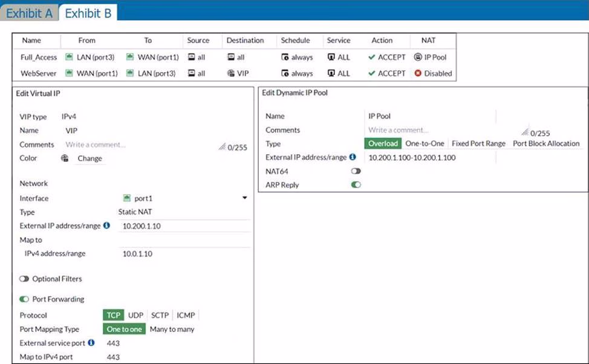
Task: Click the ALL service icon in WebServer row
Action: (331, 73)
